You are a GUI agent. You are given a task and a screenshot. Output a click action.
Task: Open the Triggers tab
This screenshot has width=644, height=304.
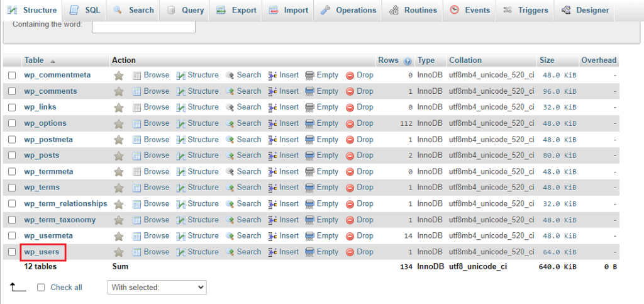[525, 10]
